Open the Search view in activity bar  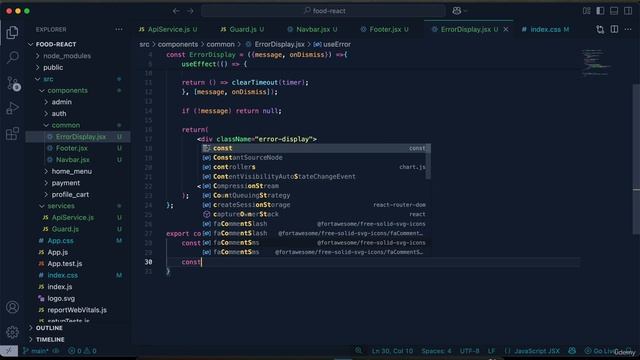point(12,58)
